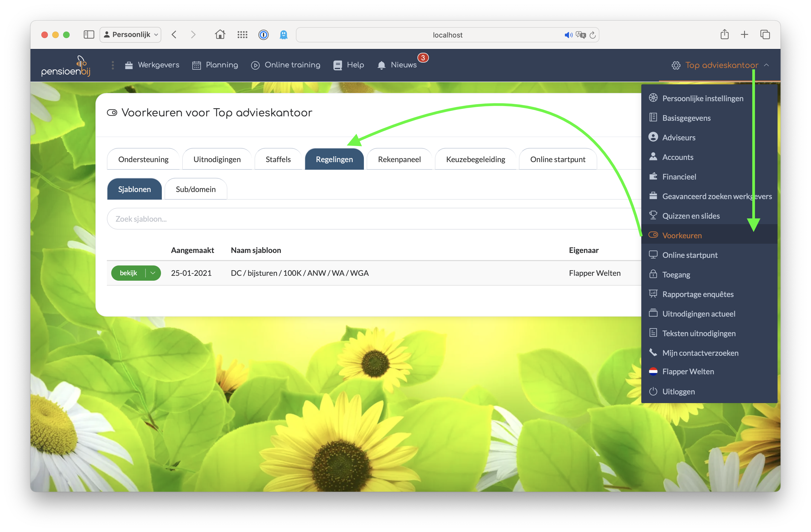Open Mijn contactverzoeken menu entry
811x532 pixels.
[x=709, y=353]
